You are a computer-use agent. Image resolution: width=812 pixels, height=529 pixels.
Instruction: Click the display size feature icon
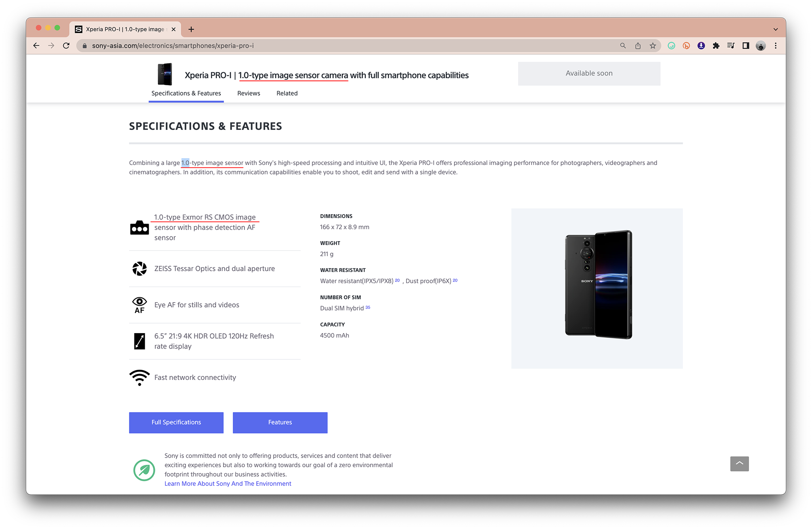pos(140,341)
